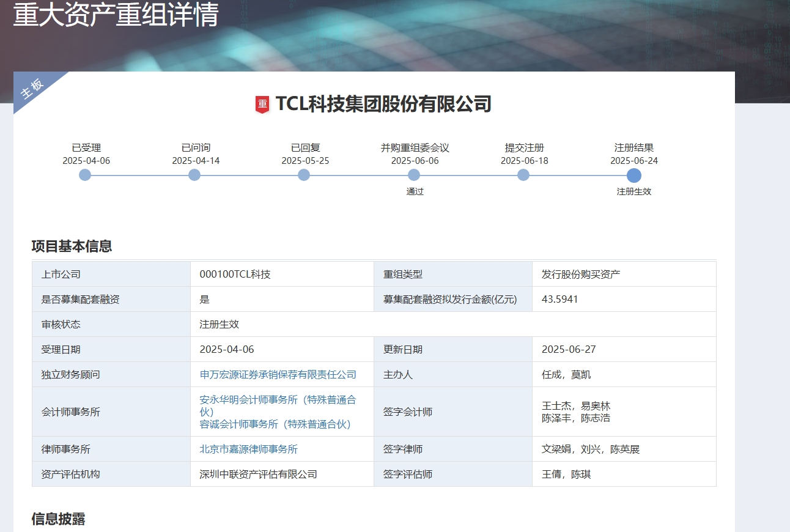Click the 王士杰，易奥林 accountant names
This screenshot has width=790, height=532.
pyautogui.click(x=576, y=406)
